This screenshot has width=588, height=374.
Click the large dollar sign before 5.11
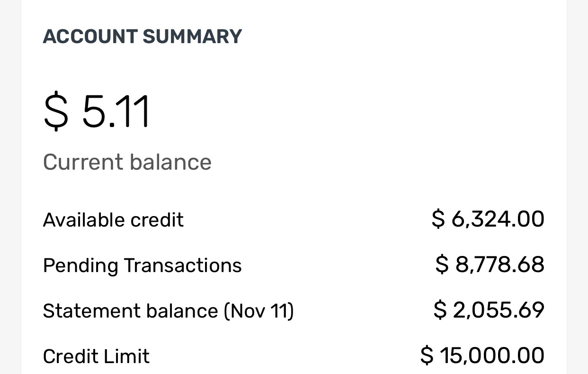click(x=56, y=112)
